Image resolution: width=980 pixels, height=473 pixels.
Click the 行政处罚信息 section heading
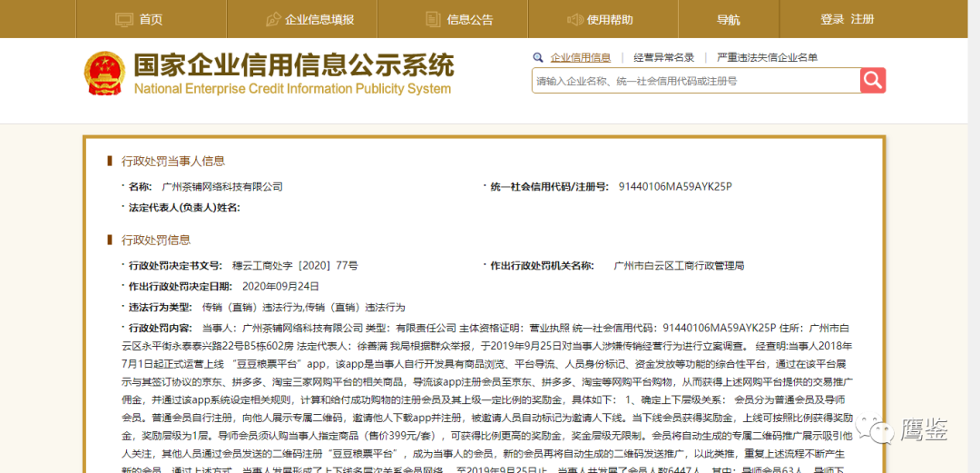156,240
